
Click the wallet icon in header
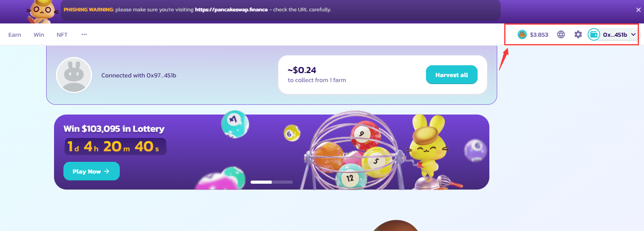594,34
